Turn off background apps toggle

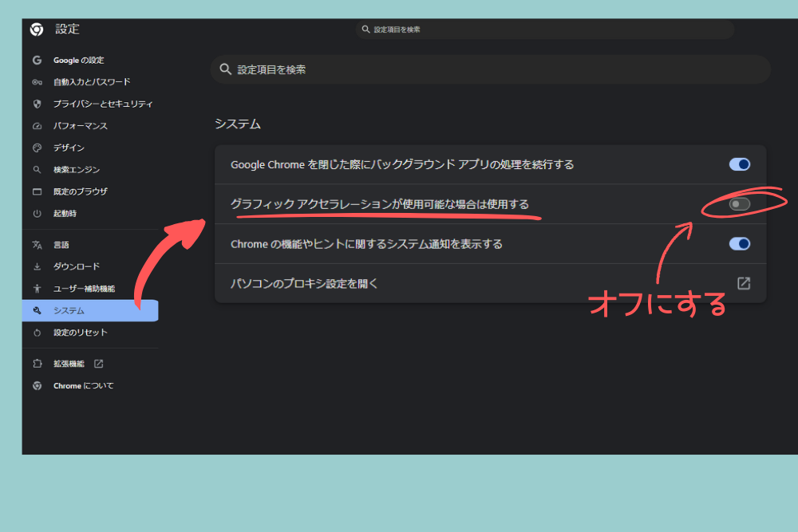(x=740, y=164)
